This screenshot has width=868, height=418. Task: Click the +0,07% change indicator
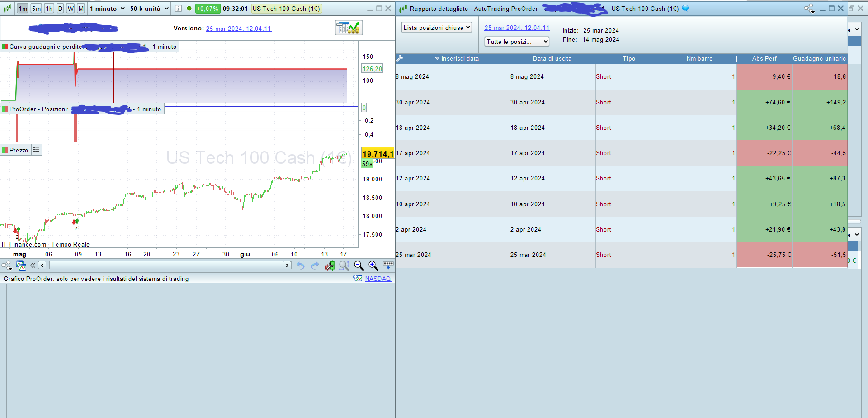tap(207, 9)
